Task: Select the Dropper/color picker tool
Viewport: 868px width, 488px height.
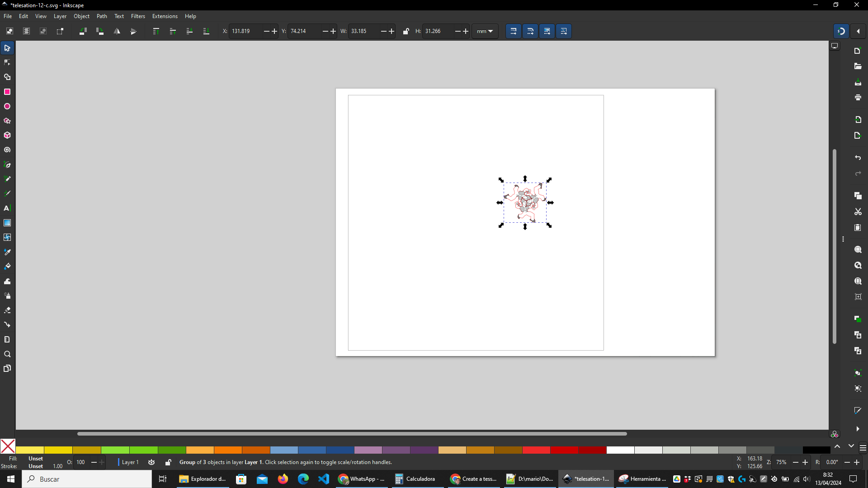Action: (x=7, y=252)
